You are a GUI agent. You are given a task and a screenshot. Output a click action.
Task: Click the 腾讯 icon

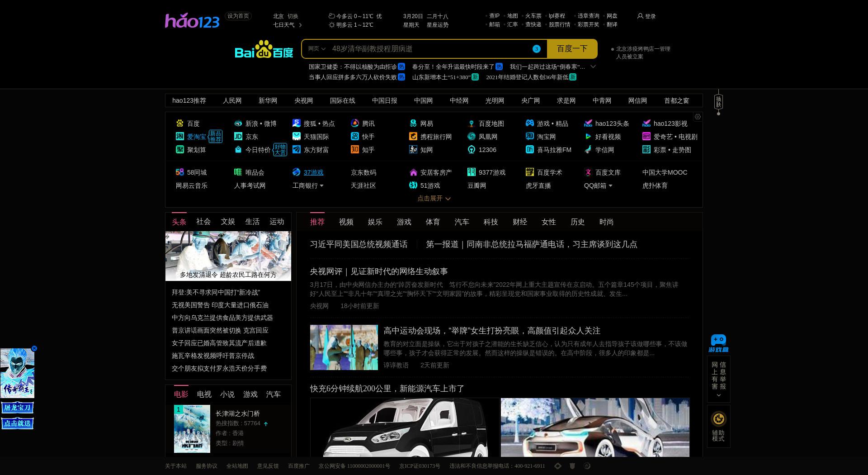pos(355,123)
